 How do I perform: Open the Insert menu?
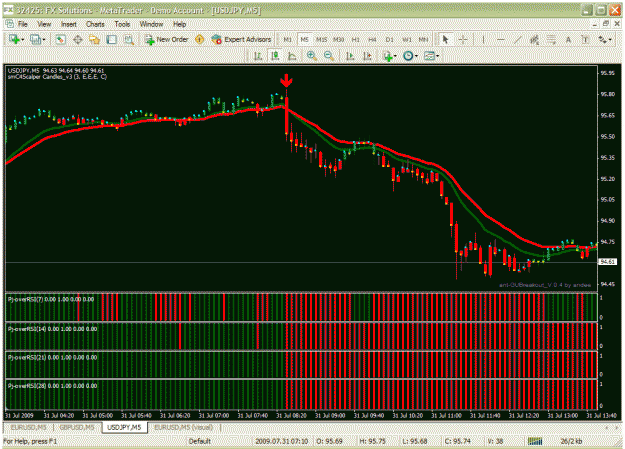coord(69,24)
